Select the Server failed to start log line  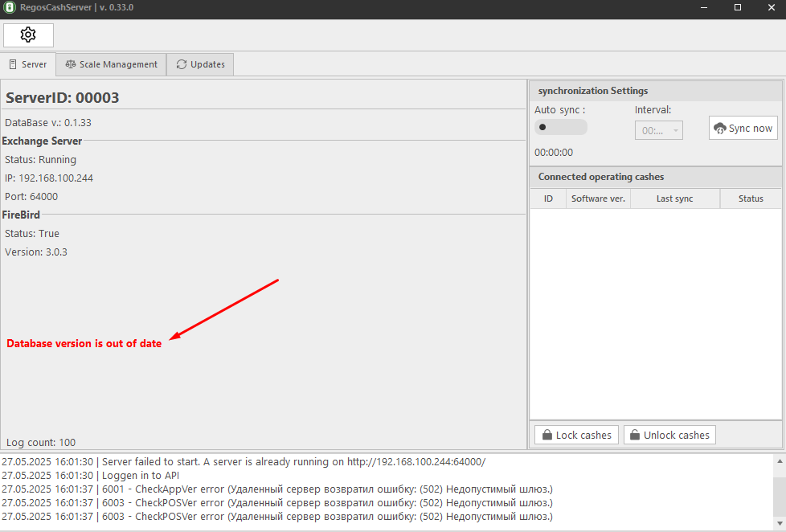tap(244, 462)
